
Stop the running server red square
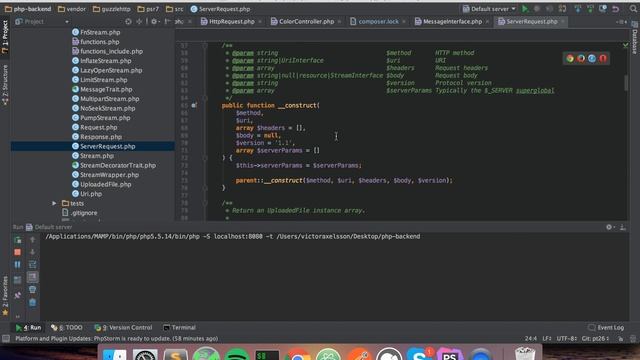pos(18,252)
